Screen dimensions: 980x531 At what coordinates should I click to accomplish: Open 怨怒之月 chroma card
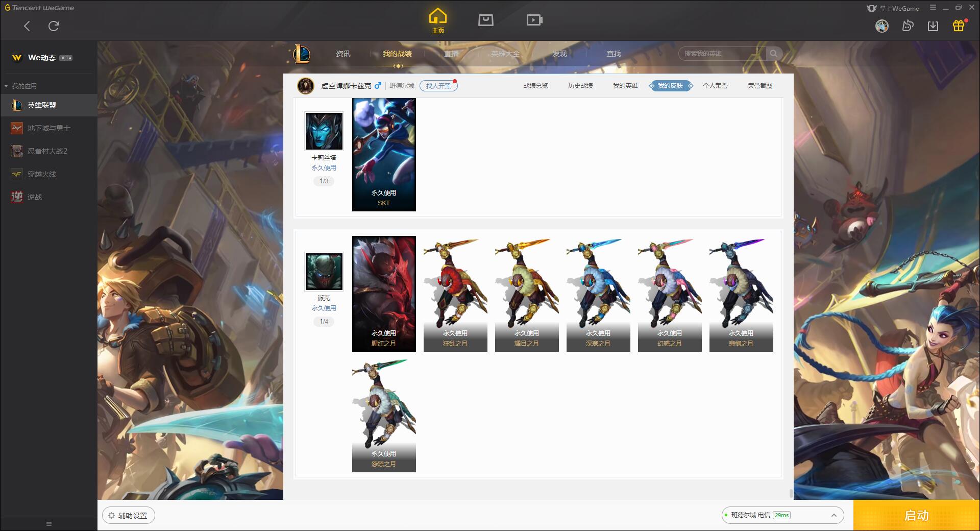tap(384, 415)
